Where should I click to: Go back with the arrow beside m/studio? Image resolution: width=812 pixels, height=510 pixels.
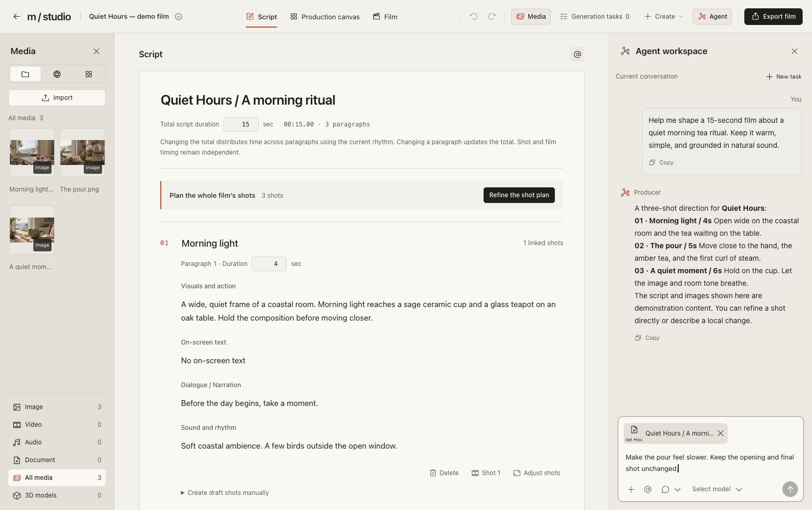(17, 17)
